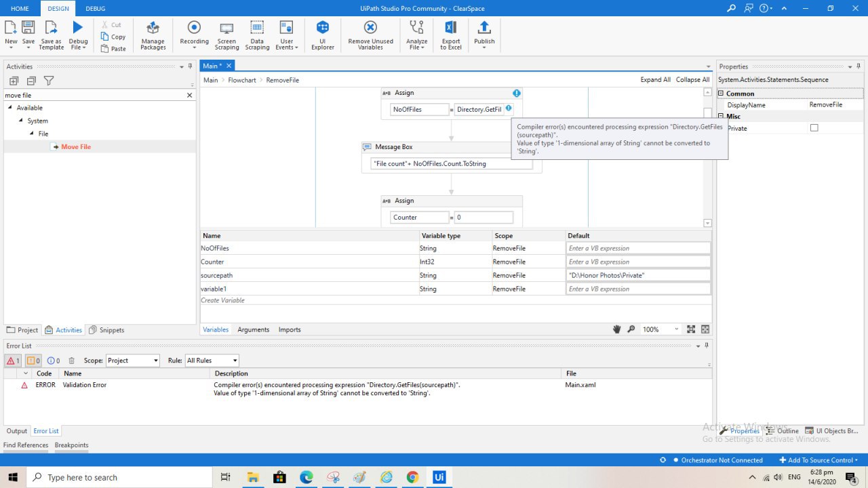Open the Rule dropdown

coord(212,361)
